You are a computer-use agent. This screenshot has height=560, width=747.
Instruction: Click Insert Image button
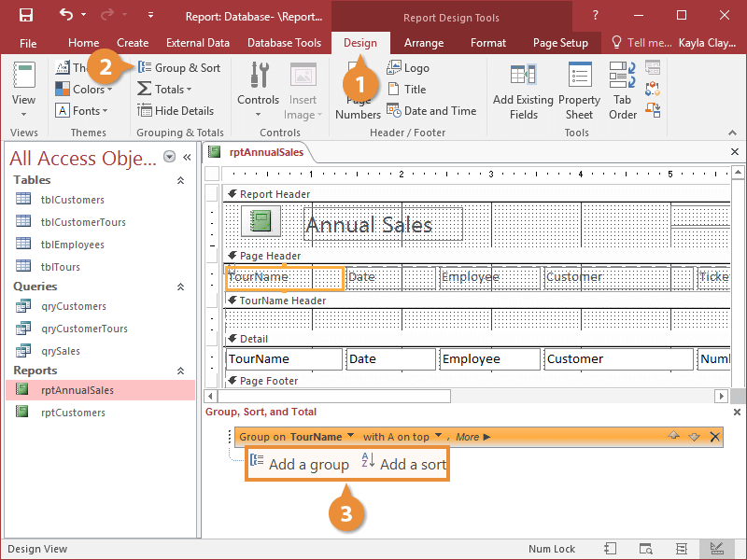tap(303, 91)
